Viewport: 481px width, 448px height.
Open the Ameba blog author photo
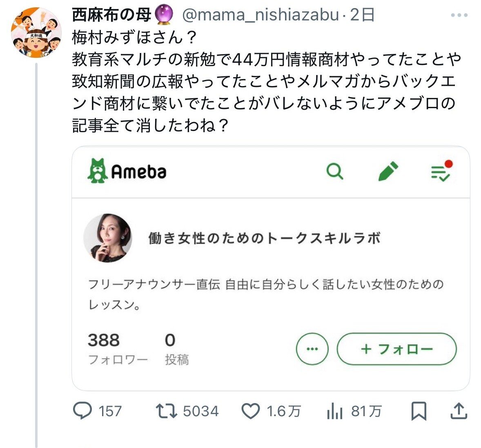coord(108,238)
